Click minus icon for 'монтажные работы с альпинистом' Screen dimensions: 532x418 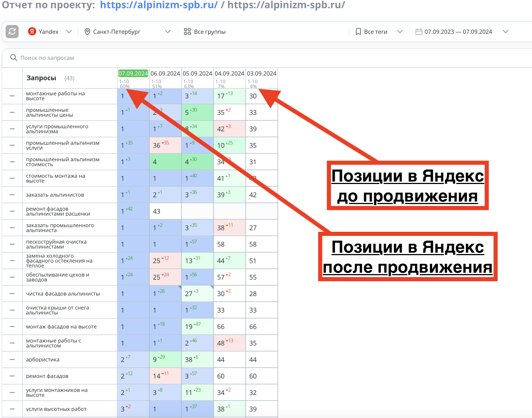[12, 343]
